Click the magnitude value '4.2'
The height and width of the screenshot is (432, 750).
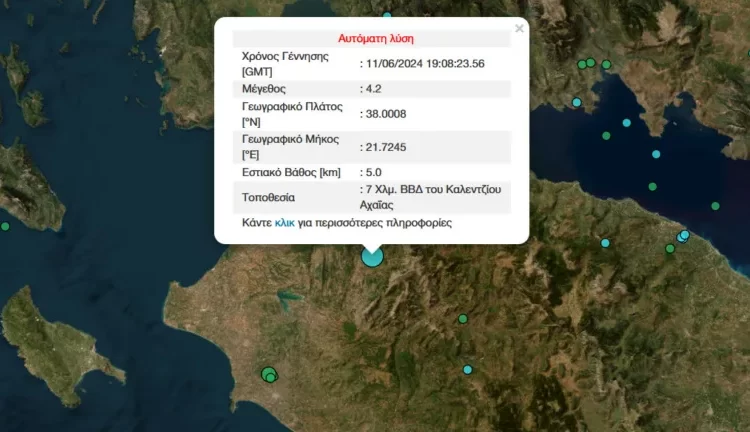374,89
